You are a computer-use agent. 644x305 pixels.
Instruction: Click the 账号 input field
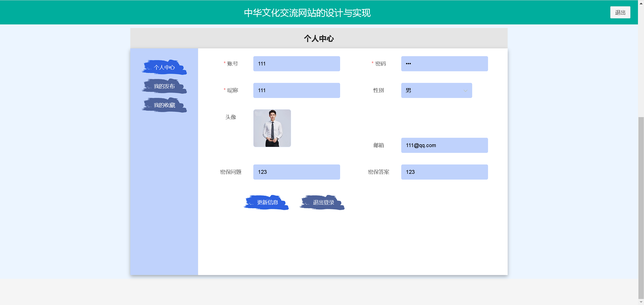coord(296,64)
